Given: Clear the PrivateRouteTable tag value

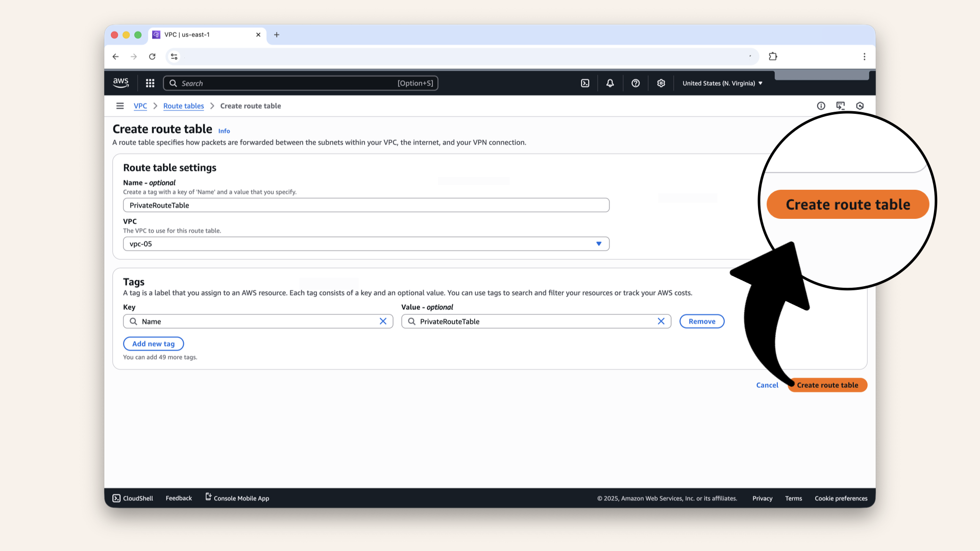Looking at the screenshot, I should (661, 321).
